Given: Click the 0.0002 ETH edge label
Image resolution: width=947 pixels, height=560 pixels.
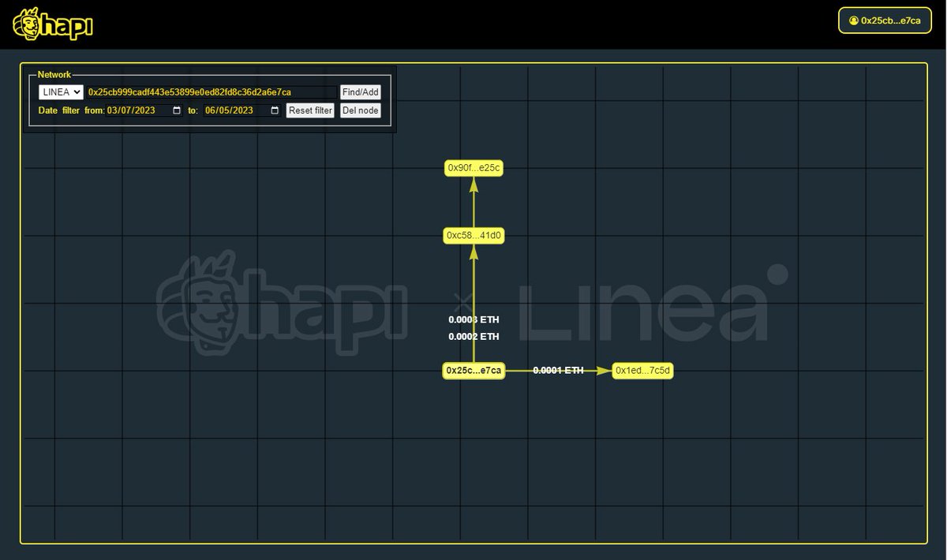Looking at the screenshot, I should 473,337.
